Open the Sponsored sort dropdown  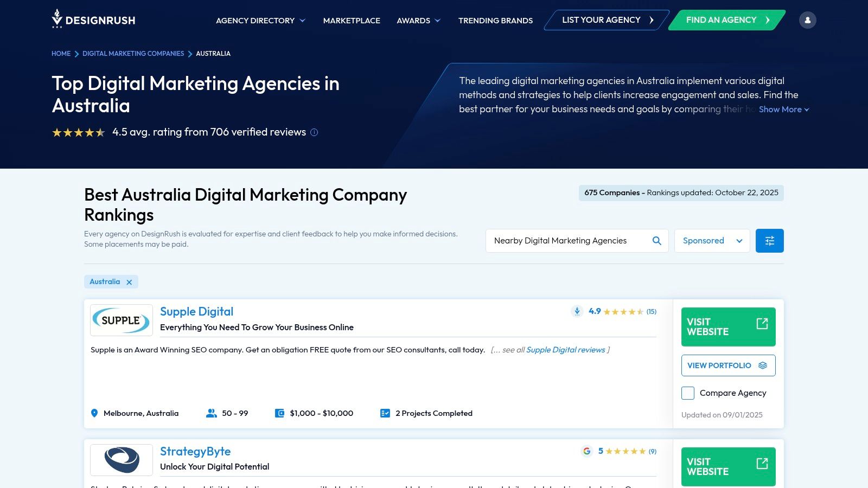712,241
